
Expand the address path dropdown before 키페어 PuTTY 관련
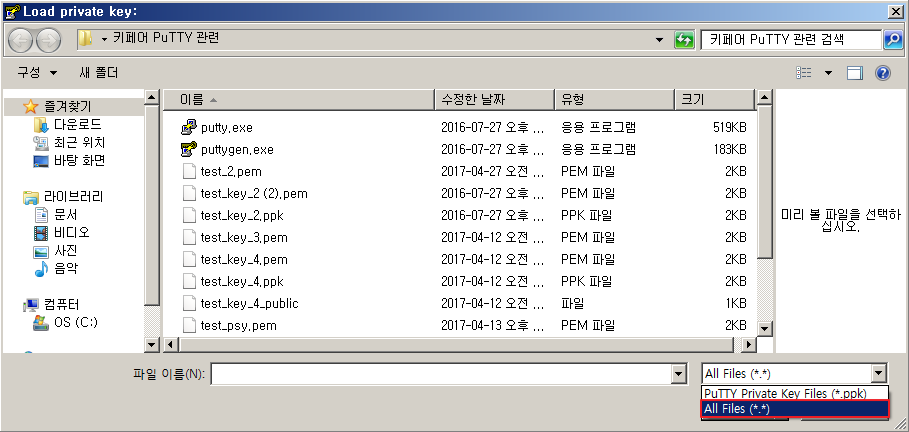point(104,39)
